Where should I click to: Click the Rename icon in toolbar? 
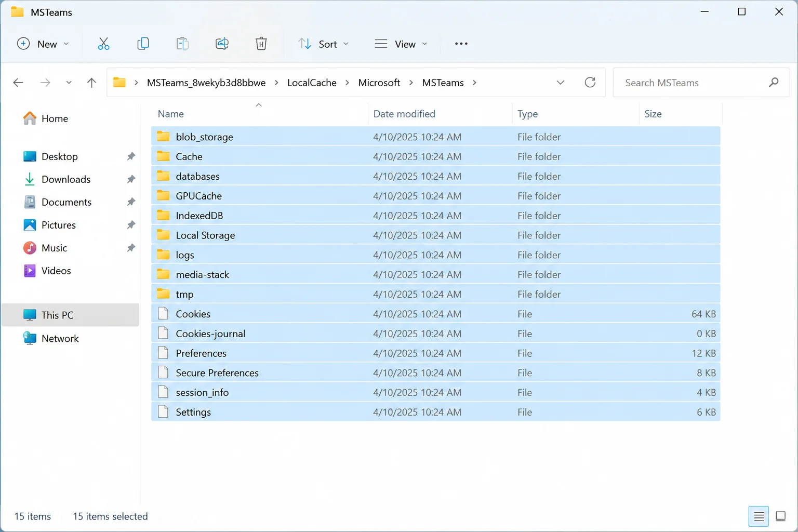pos(222,44)
